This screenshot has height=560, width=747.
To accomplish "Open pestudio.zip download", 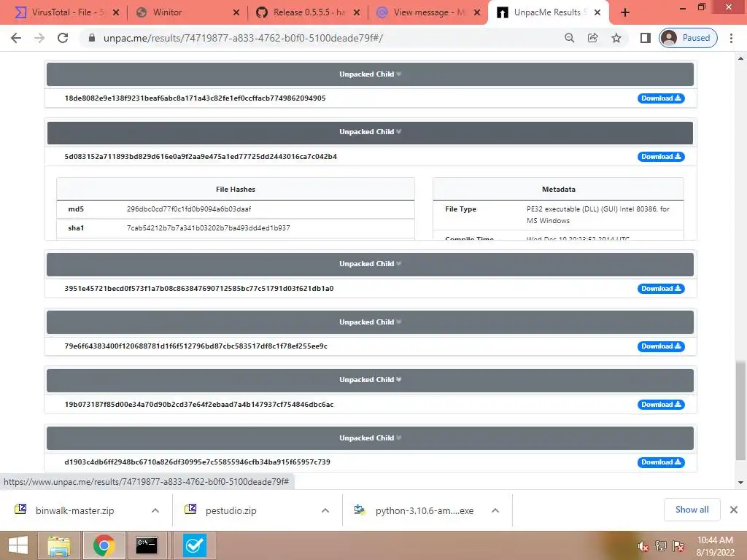I will coord(231,510).
